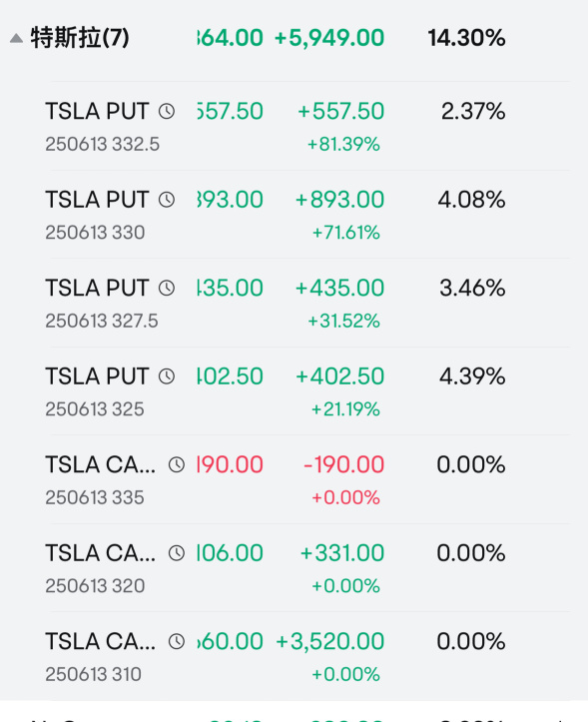Select the 250613 320 contract label
Image resolution: width=588 pixels, height=722 pixels.
(95, 586)
